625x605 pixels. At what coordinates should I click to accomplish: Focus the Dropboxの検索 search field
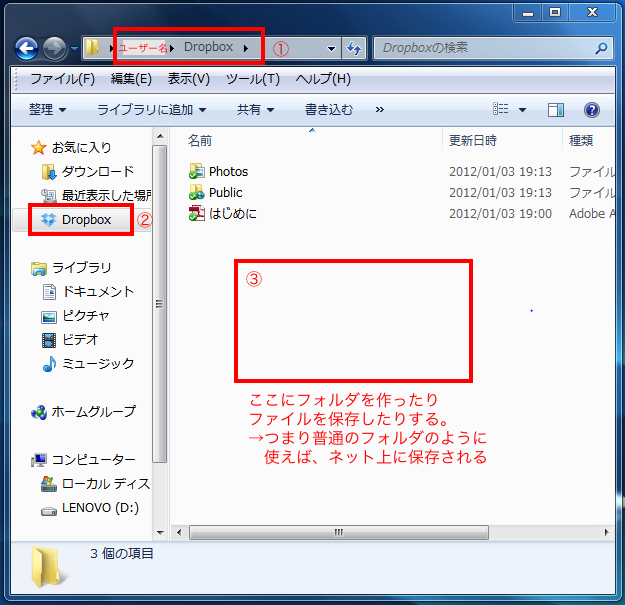point(493,48)
